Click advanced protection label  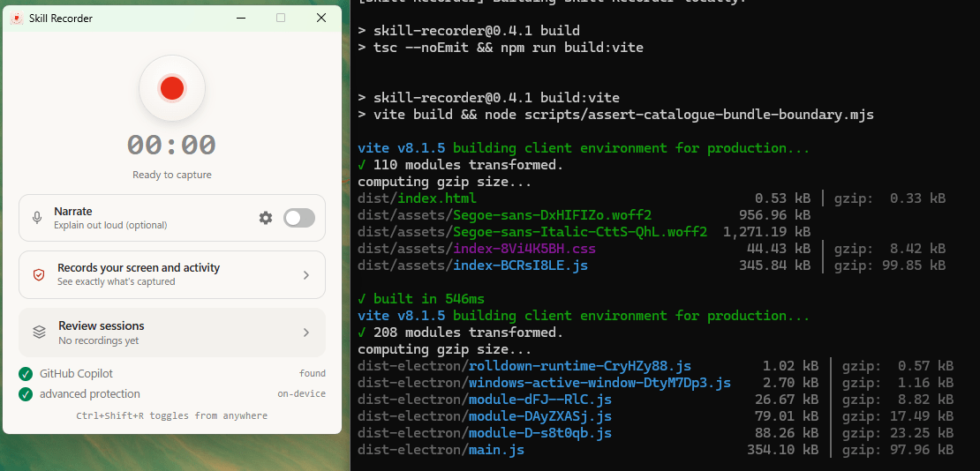[90, 394]
